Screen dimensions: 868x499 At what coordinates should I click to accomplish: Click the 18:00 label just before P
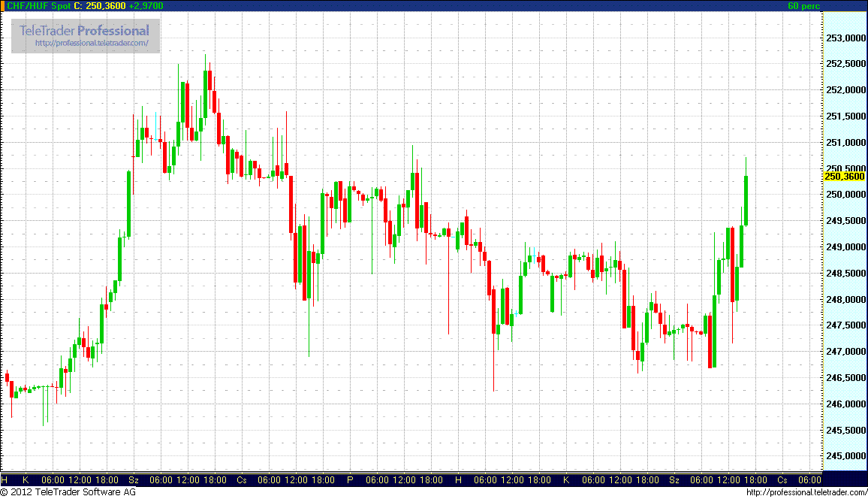(324, 479)
